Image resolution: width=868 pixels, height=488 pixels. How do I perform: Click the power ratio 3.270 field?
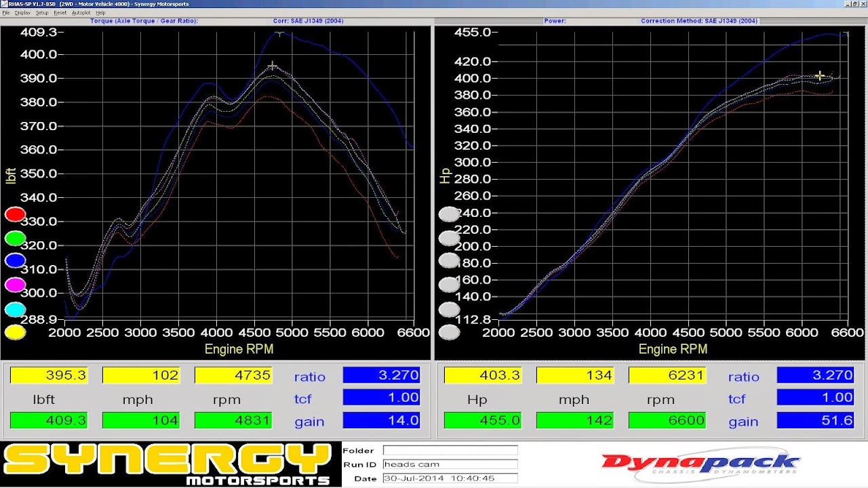(816, 375)
